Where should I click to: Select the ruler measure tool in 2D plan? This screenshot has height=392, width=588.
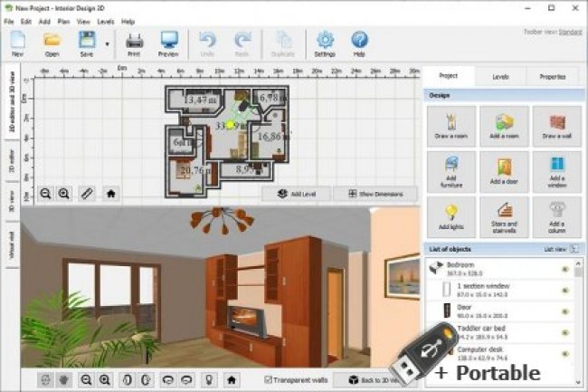[x=87, y=194]
